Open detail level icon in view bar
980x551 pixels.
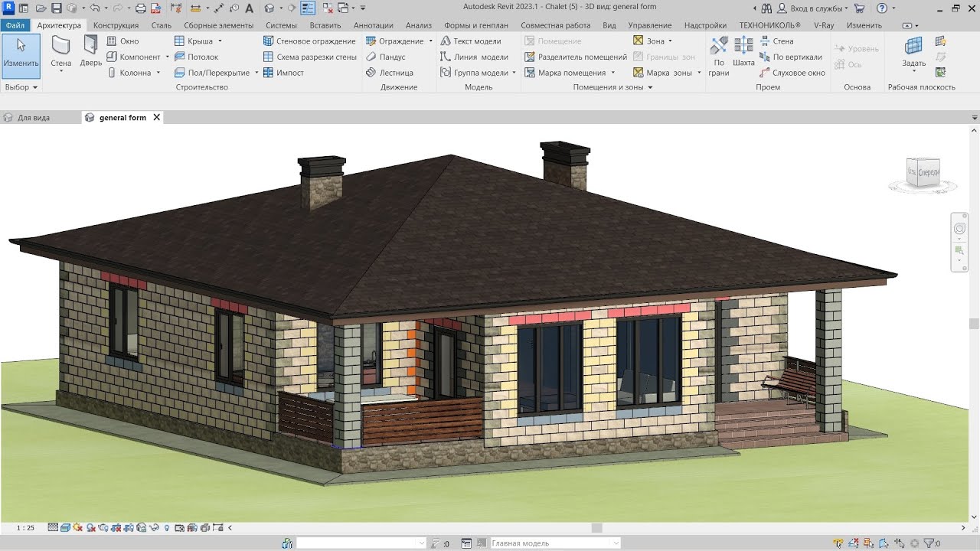(53, 528)
